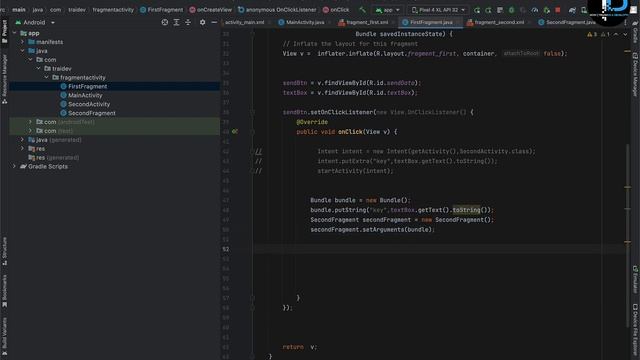The height and width of the screenshot is (360, 640).
Task: Open the Bookmarks tool window
Action: click(x=4, y=290)
